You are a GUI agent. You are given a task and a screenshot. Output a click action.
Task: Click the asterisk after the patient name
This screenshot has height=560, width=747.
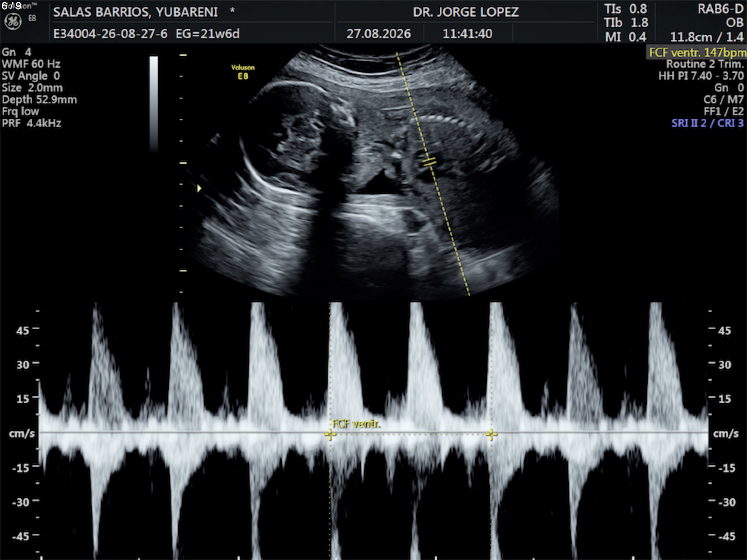(232, 11)
